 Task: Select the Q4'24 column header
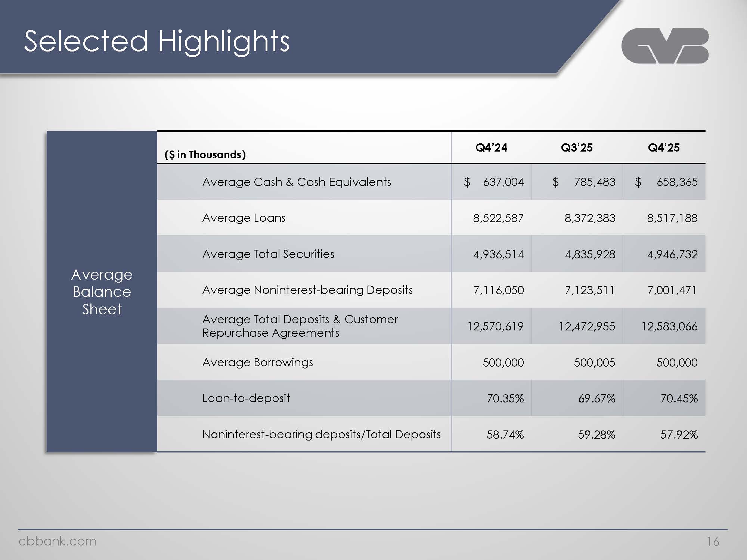point(491,147)
